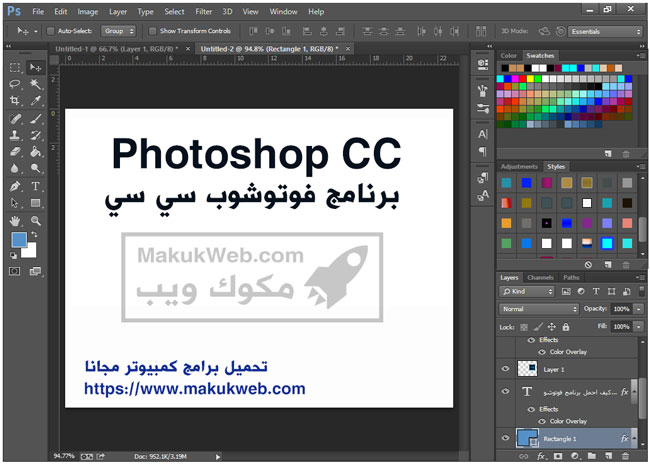This screenshot has width=650, height=464.
Task: Select the Blur tool
Action: click(15, 168)
